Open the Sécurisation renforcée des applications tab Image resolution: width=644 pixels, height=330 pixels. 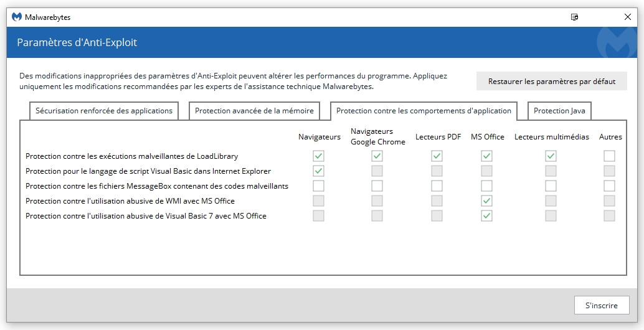point(104,111)
